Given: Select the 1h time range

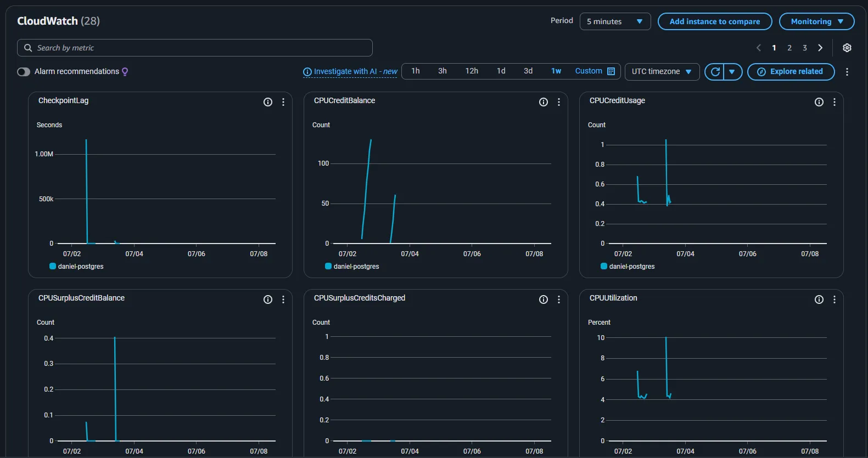Looking at the screenshot, I should (416, 71).
